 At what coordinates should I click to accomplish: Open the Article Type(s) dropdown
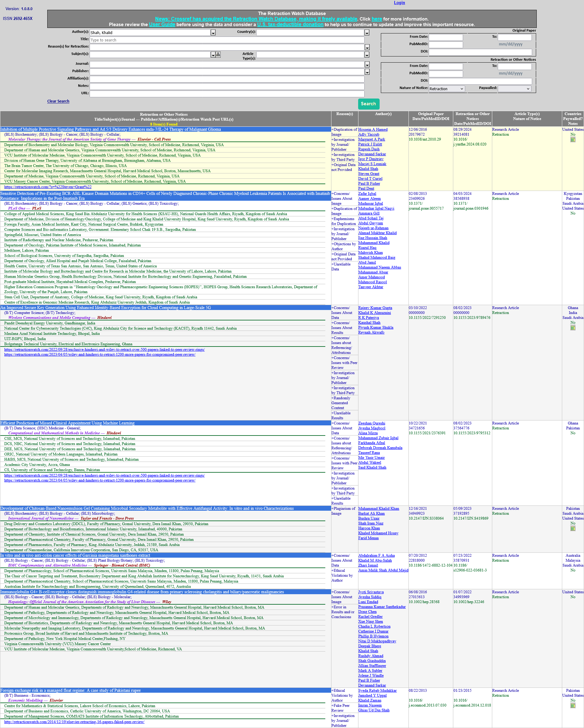[x=367, y=55]
